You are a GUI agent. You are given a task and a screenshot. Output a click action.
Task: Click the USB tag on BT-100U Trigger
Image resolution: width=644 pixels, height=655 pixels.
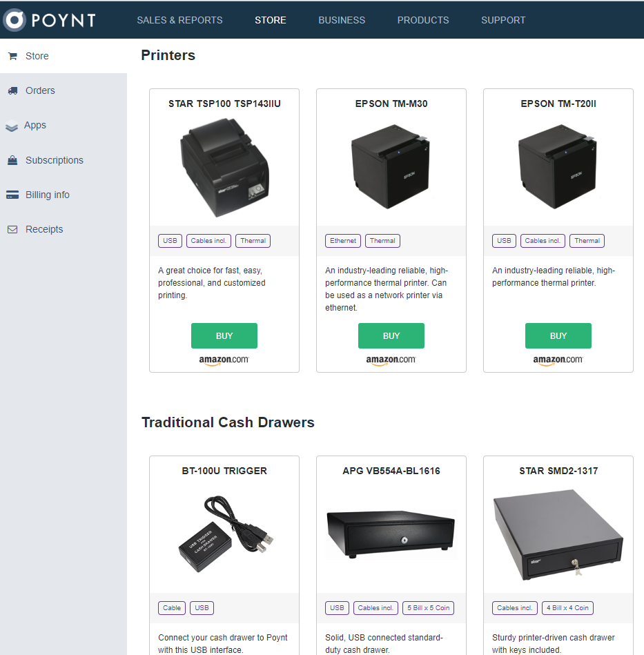coord(202,608)
